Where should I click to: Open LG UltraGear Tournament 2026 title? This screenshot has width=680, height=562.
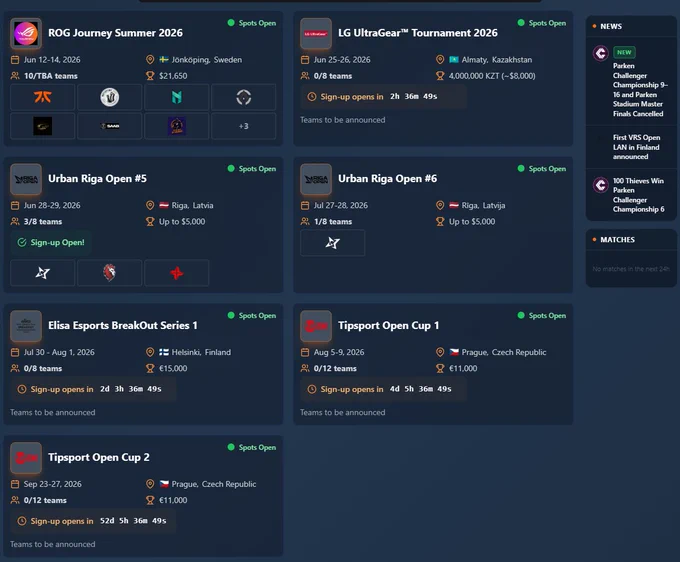click(418, 33)
